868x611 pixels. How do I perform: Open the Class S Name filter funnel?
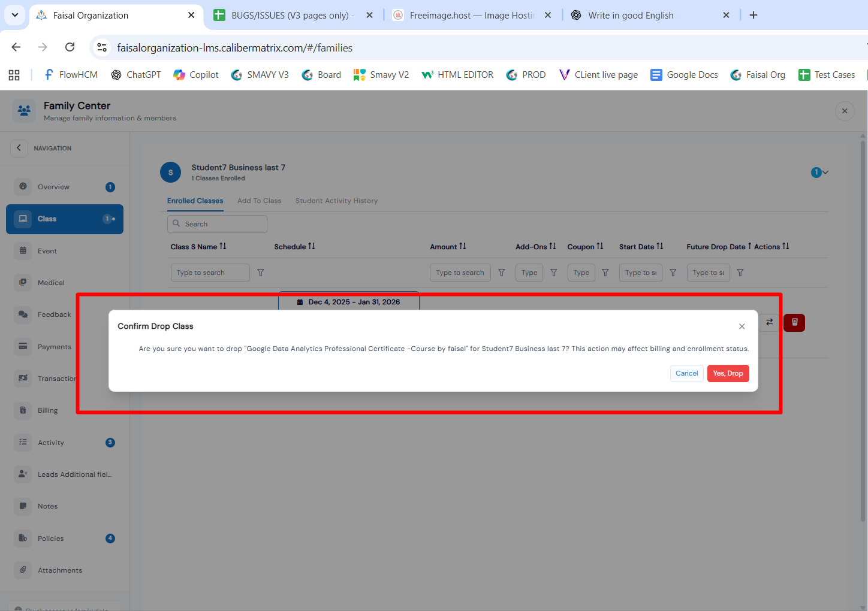click(x=261, y=273)
